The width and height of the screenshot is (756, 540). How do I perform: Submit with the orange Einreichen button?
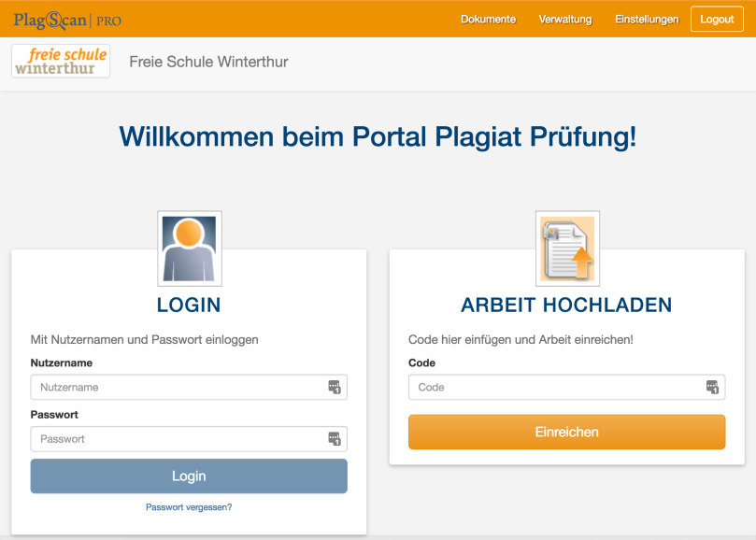coord(566,432)
